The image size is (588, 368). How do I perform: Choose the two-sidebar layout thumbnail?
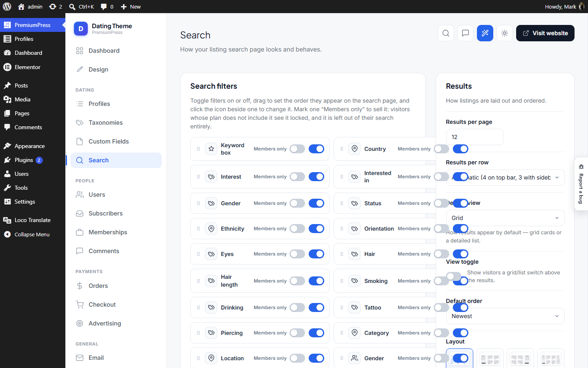(551, 359)
